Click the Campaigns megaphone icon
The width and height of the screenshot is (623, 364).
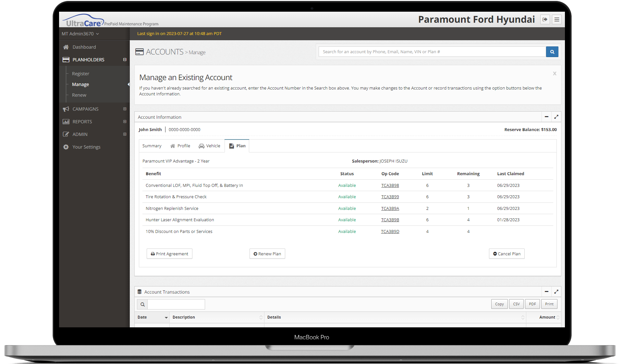click(66, 109)
